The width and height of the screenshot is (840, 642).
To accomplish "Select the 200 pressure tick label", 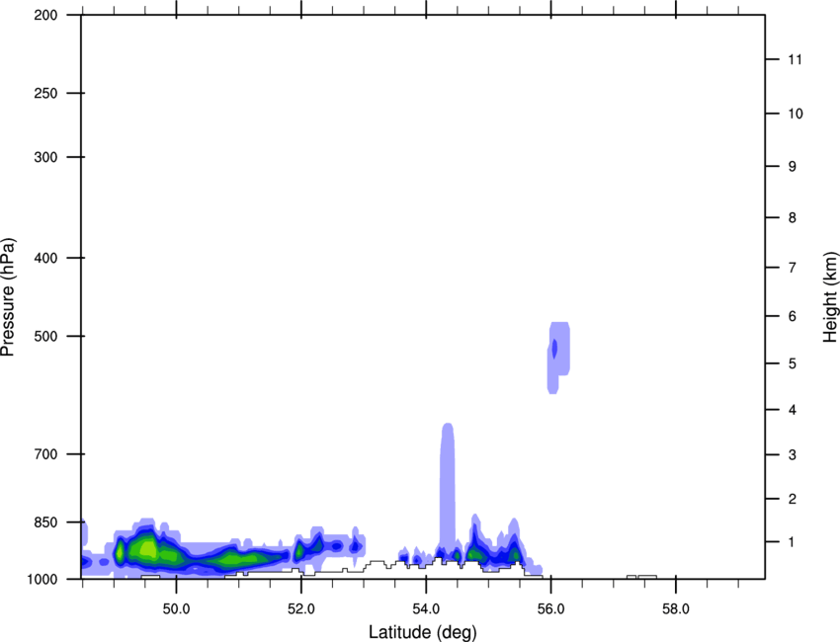I will (45, 15).
